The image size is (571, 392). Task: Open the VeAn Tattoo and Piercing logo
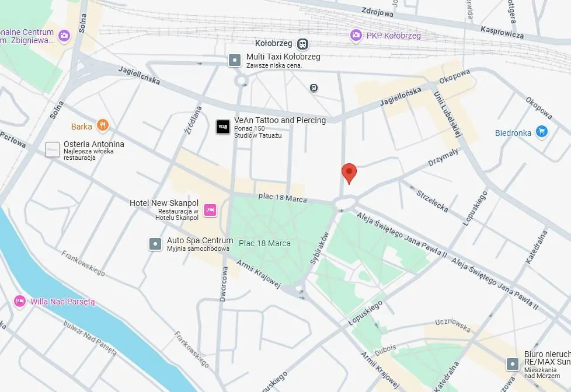point(223,127)
